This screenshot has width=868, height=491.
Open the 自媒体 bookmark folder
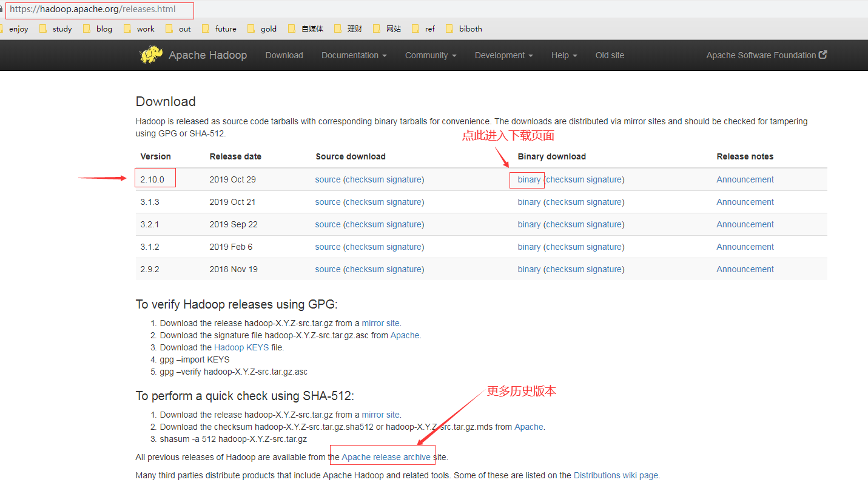click(306, 28)
